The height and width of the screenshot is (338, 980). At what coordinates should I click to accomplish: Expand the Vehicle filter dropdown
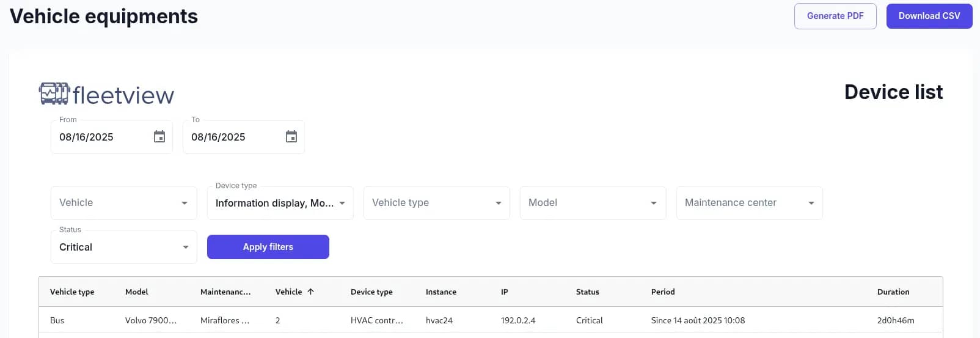pos(124,203)
